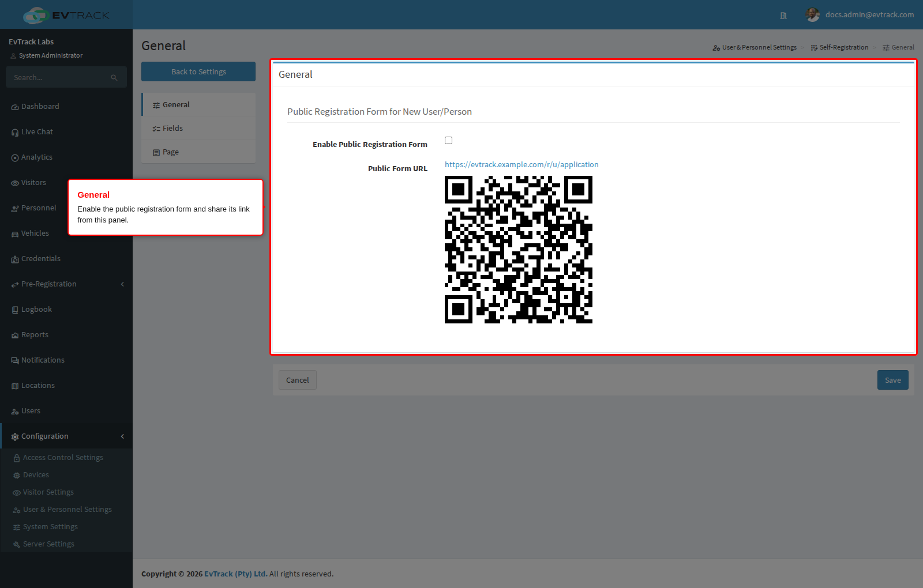This screenshot has height=588, width=923.
Task: Click the building icon in top bar
Action: (783, 16)
